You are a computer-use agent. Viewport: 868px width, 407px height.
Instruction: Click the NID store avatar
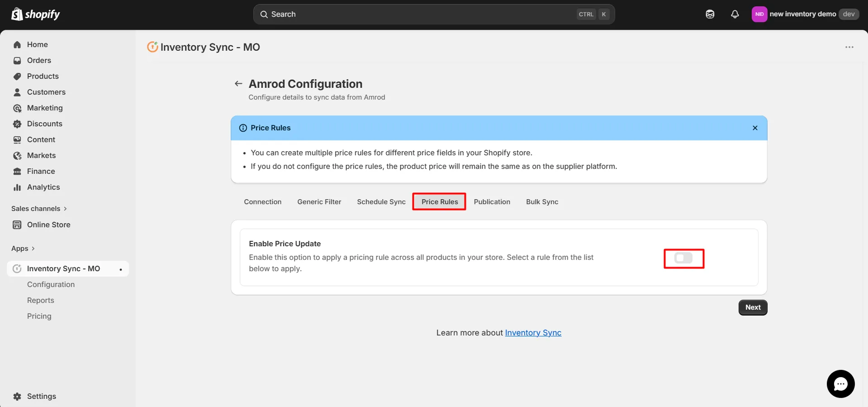pyautogui.click(x=759, y=14)
